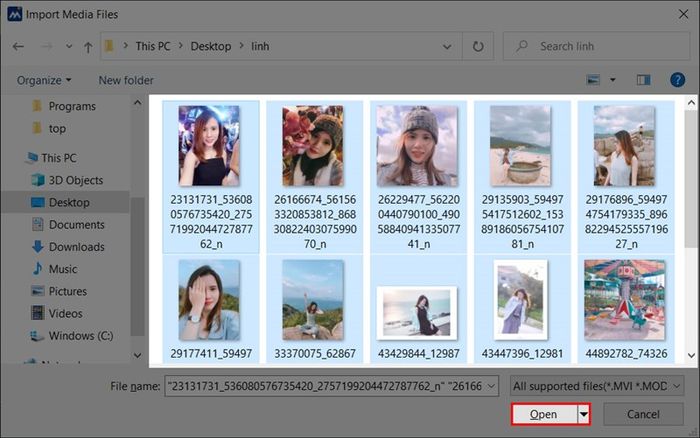Click the Back navigation arrow
Screen dimensions: 700x438
click(18, 46)
